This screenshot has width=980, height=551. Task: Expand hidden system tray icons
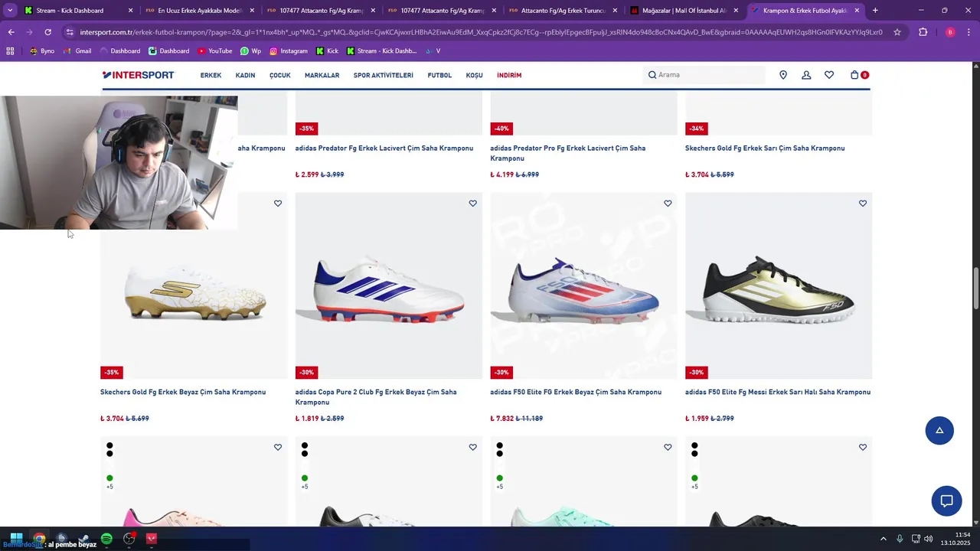(883, 539)
